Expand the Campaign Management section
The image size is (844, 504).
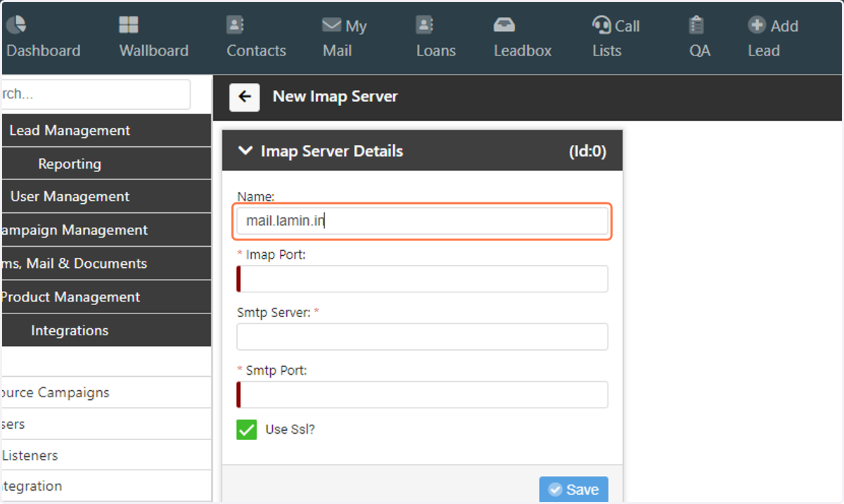click(x=105, y=230)
